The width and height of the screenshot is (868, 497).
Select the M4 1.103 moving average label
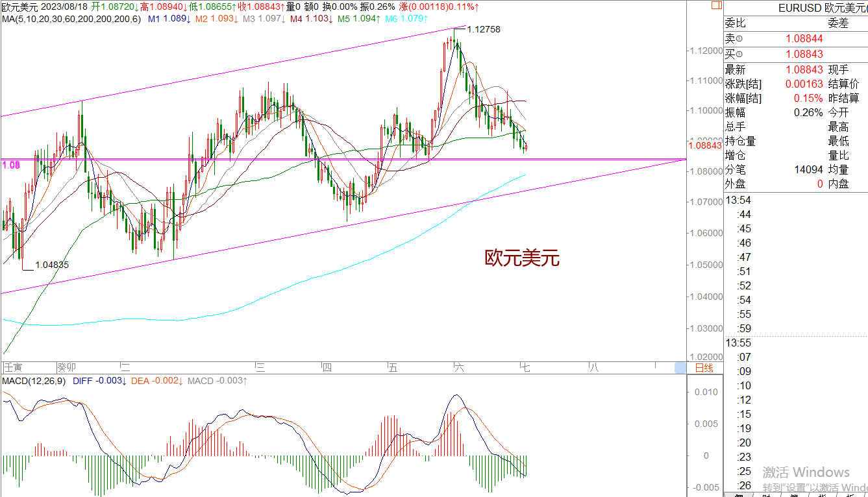coord(312,19)
